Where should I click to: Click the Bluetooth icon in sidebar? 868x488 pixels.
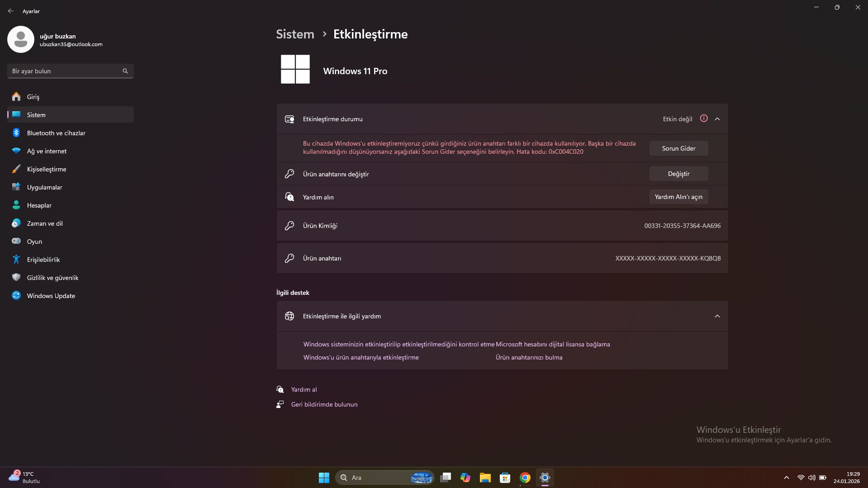[x=16, y=133]
